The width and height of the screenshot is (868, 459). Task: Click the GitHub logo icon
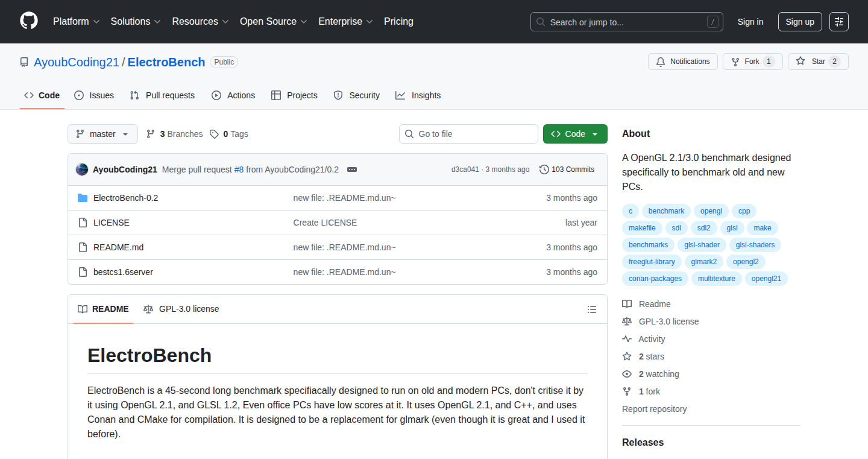[29, 21]
